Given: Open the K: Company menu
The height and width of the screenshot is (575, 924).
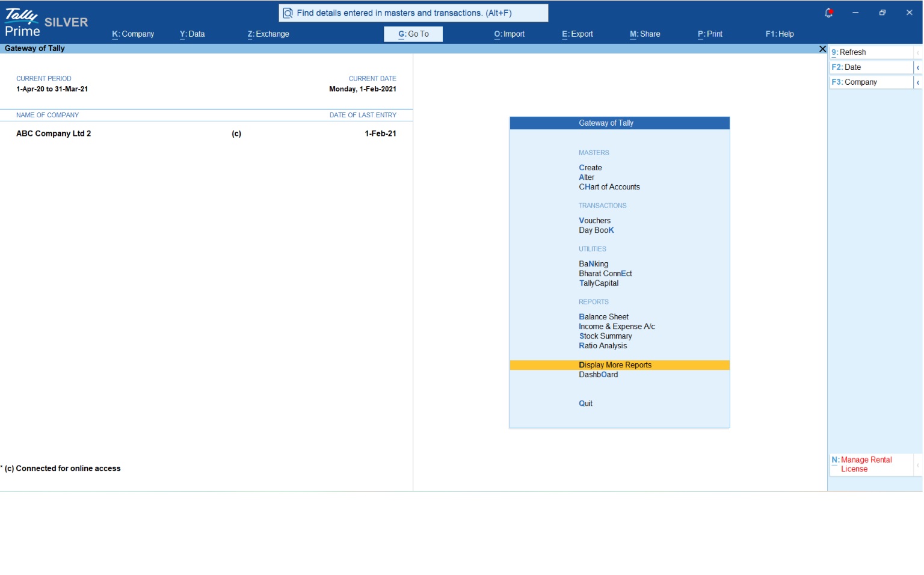Looking at the screenshot, I should pos(133,34).
